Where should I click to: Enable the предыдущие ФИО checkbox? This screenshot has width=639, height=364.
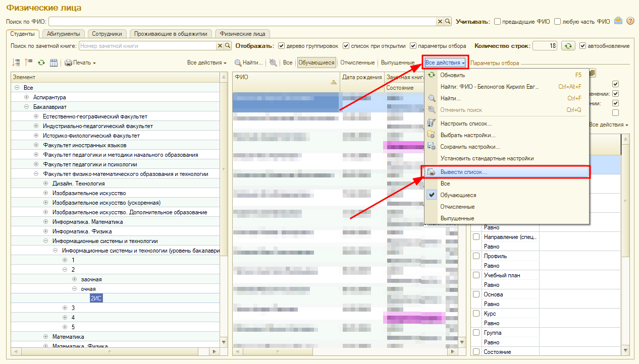coord(497,22)
